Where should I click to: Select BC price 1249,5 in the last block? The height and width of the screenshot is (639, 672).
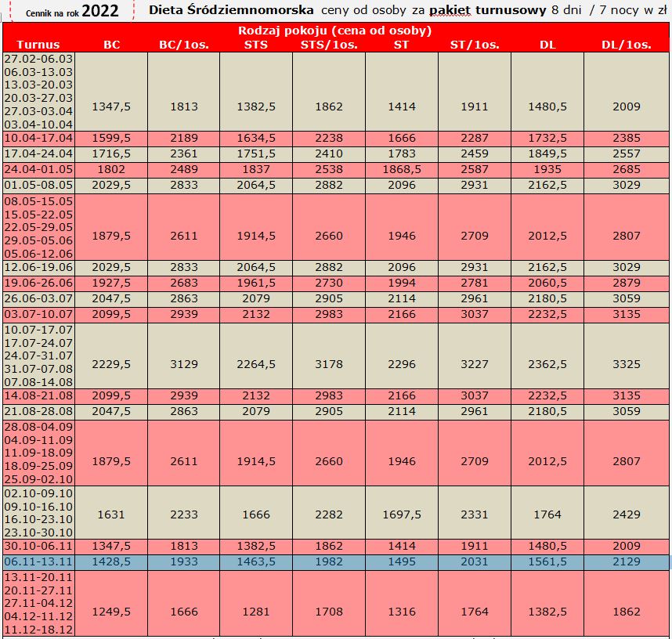pyautogui.click(x=111, y=612)
